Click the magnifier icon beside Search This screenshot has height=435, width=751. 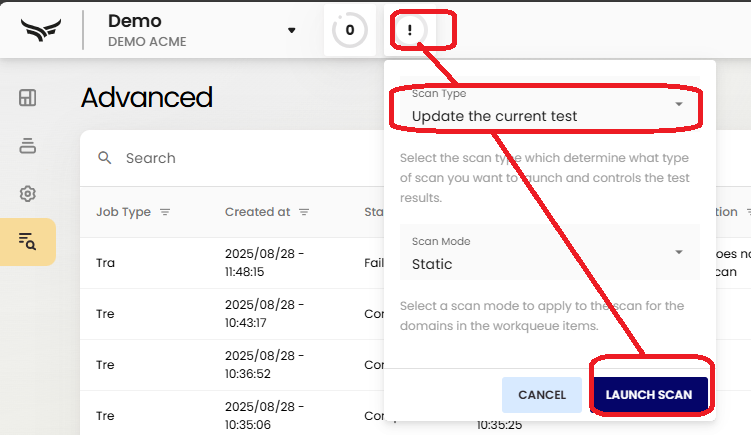104,158
